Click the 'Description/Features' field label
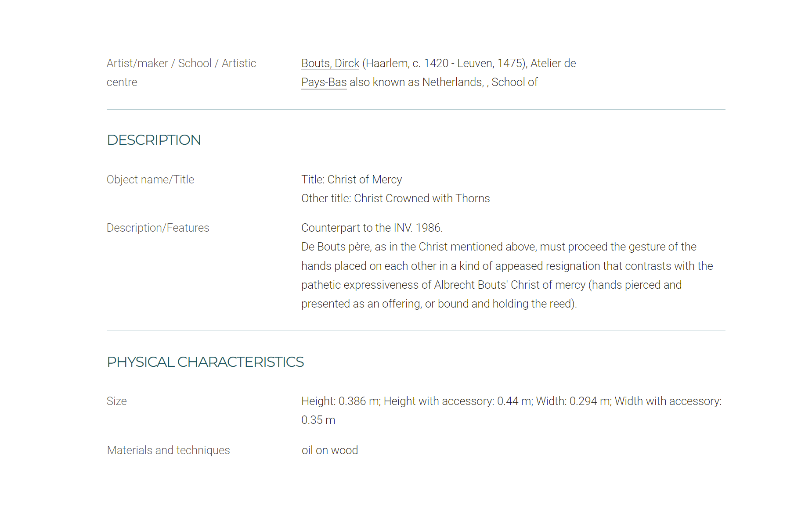This screenshot has height=523, width=812. coord(158,228)
